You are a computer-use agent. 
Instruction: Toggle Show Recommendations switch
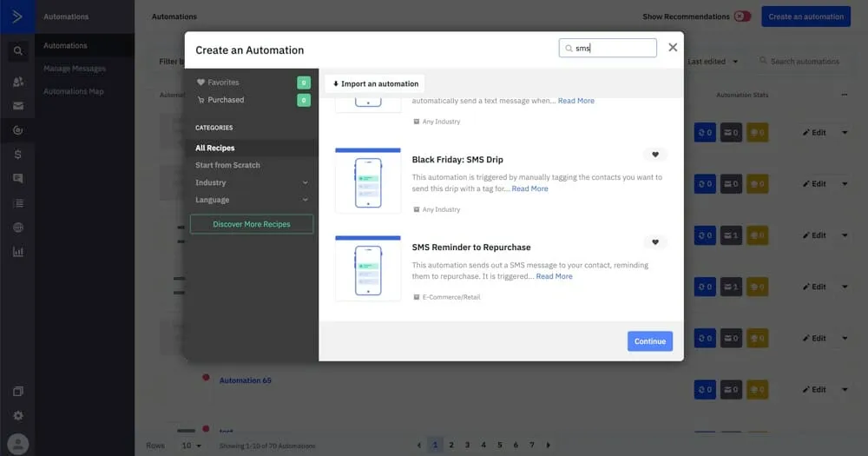click(x=742, y=17)
